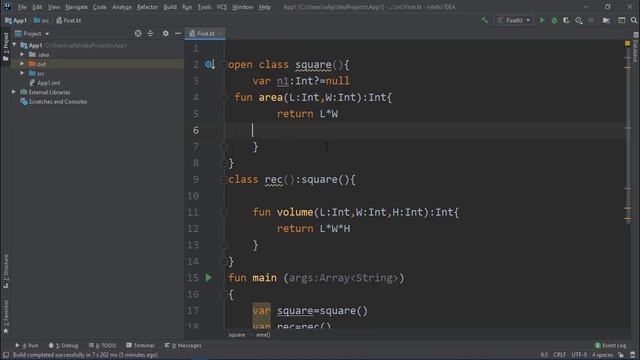Viewport: 640px width, 360px height.
Task: Open the run configuration dropdown
Action: pos(514,20)
